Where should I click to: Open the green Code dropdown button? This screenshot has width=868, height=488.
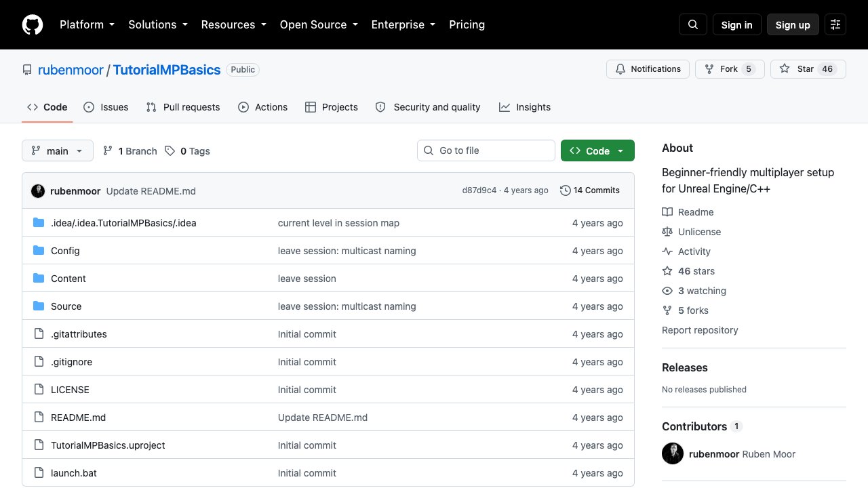[597, 150]
